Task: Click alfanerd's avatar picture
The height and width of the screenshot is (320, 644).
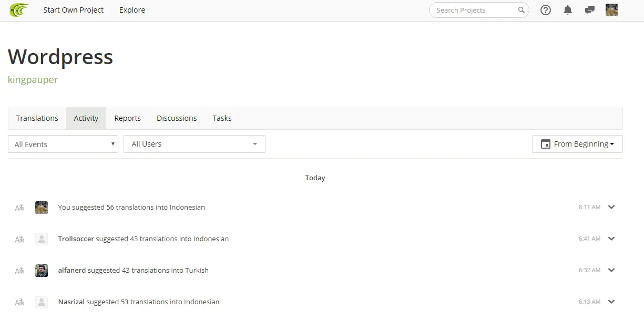Action: pyautogui.click(x=42, y=270)
